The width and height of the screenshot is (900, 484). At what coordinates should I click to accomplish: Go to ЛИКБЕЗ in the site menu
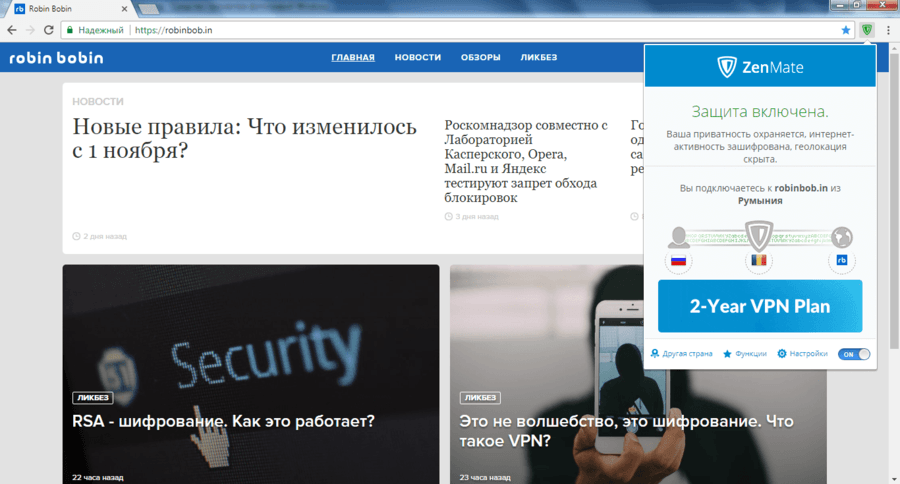(538, 57)
